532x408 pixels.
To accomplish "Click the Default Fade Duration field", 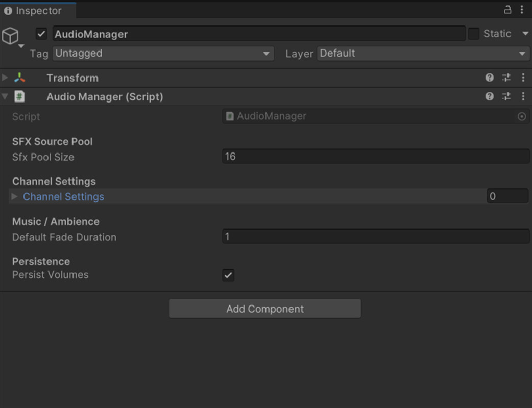I will tap(376, 236).
